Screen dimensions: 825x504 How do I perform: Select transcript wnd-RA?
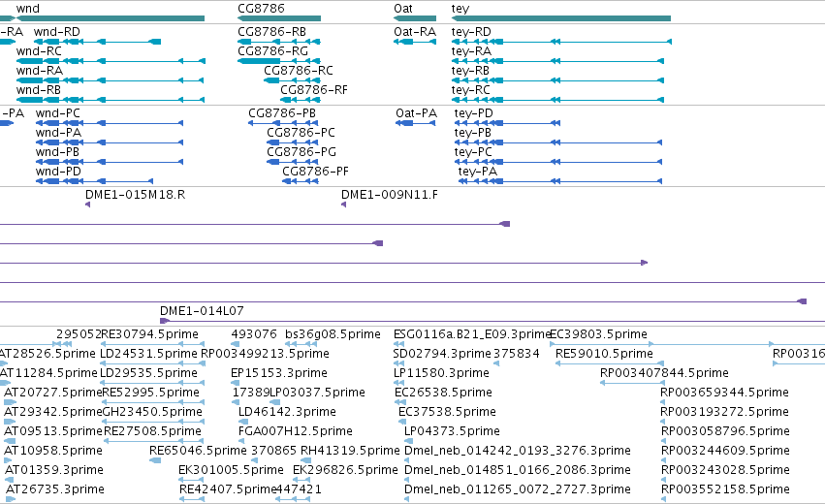[40, 71]
